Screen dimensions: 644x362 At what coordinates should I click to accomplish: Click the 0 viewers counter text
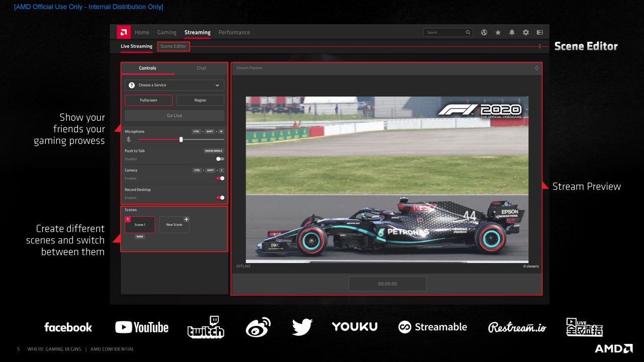tap(531, 266)
